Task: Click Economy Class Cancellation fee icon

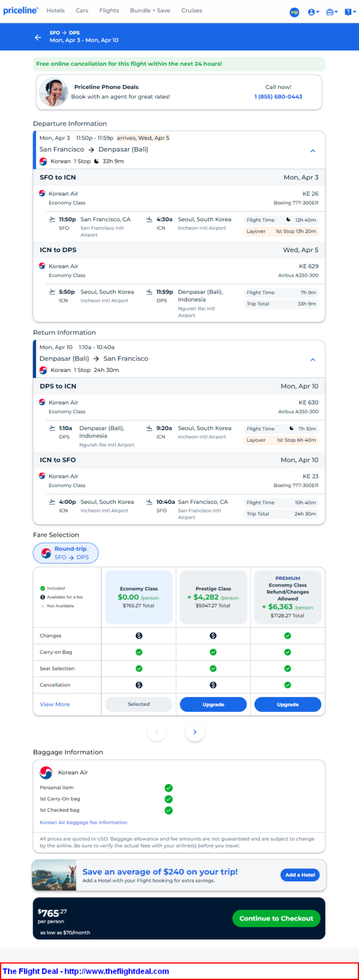Action: (139, 685)
